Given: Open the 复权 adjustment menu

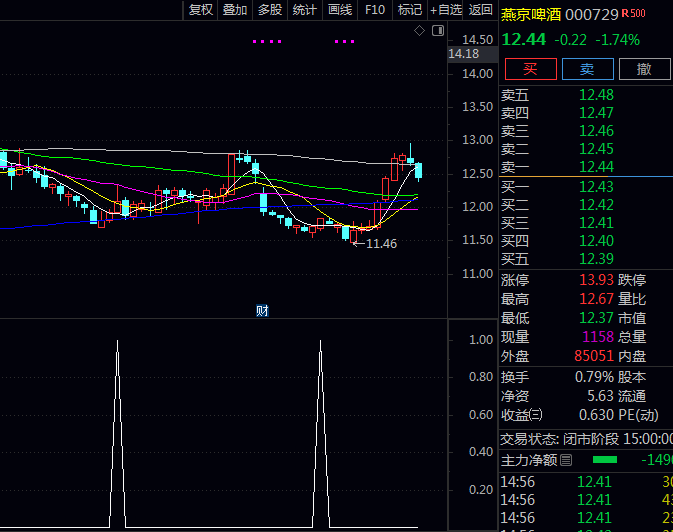Looking at the screenshot, I should point(201,10).
